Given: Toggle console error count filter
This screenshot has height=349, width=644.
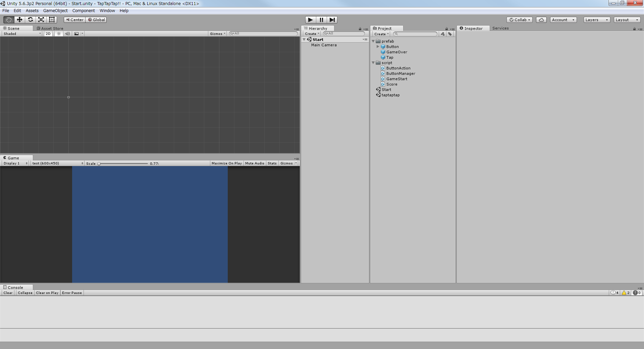Looking at the screenshot, I should pos(637,293).
